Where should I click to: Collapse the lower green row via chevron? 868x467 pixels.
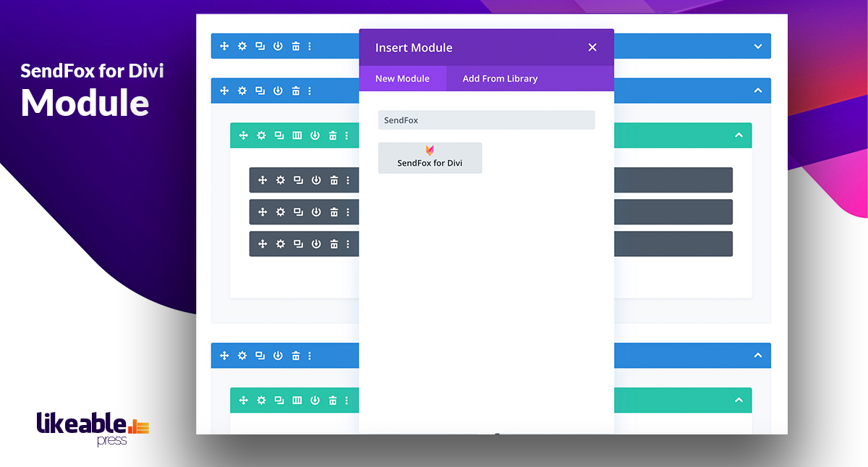[x=739, y=400]
